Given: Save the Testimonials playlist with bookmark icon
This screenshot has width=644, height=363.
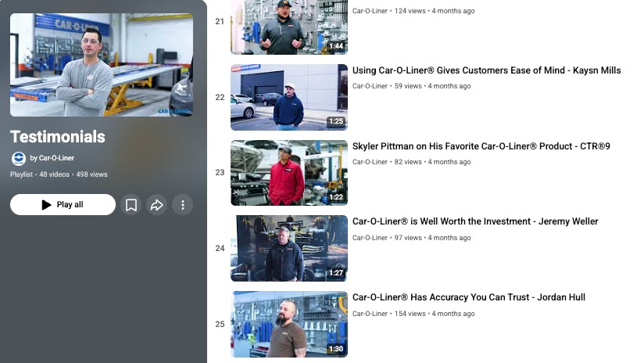Looking at the screenshot, I should pos(131,205).
